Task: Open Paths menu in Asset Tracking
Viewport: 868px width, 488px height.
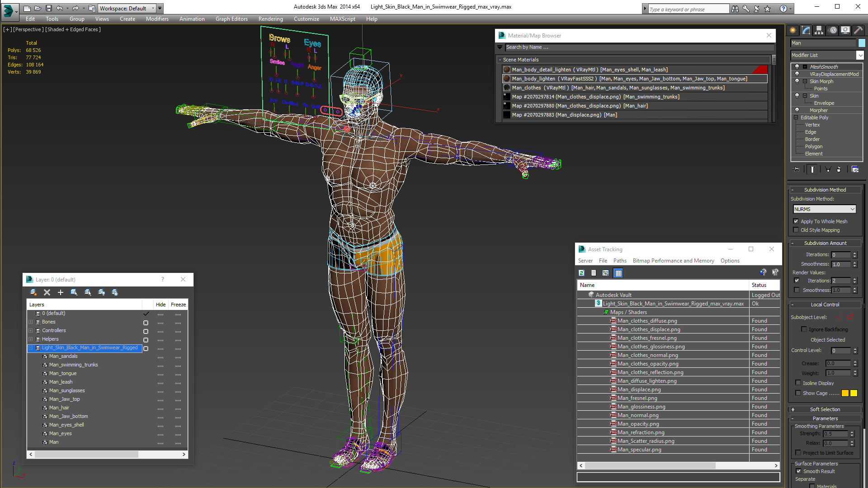Action: click(x=620, y=261)
